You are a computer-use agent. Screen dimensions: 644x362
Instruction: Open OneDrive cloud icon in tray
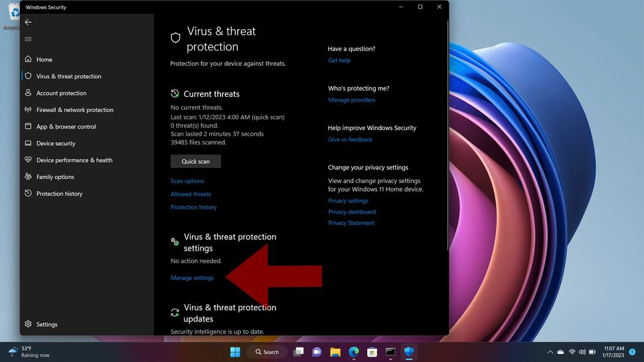[560, 352]
